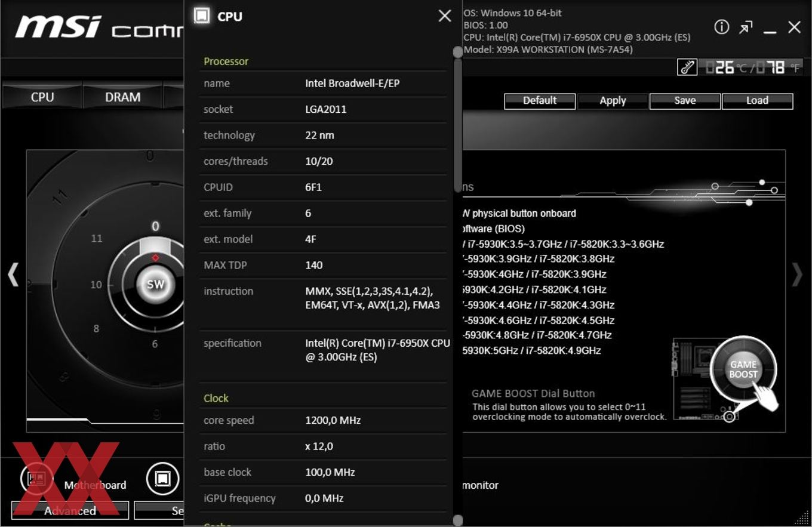Click the '6F1' CPUID value
Image resolution: width=812 pixels, height=527 pixels.
click(x=313, y=187)
